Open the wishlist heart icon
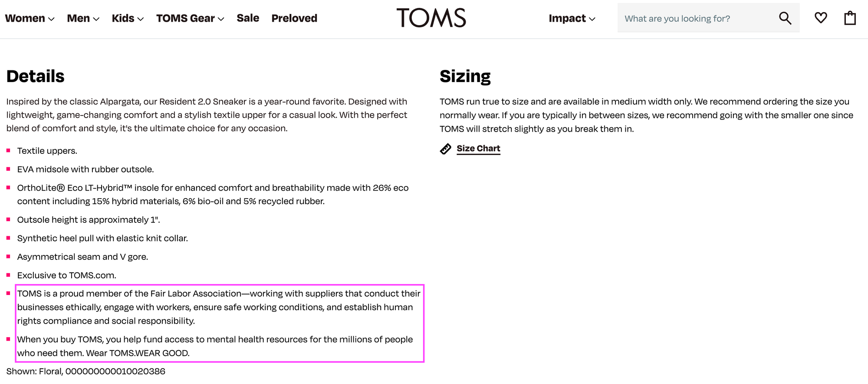This screenshot has height=384, width=868. click(x=821, y=18)
